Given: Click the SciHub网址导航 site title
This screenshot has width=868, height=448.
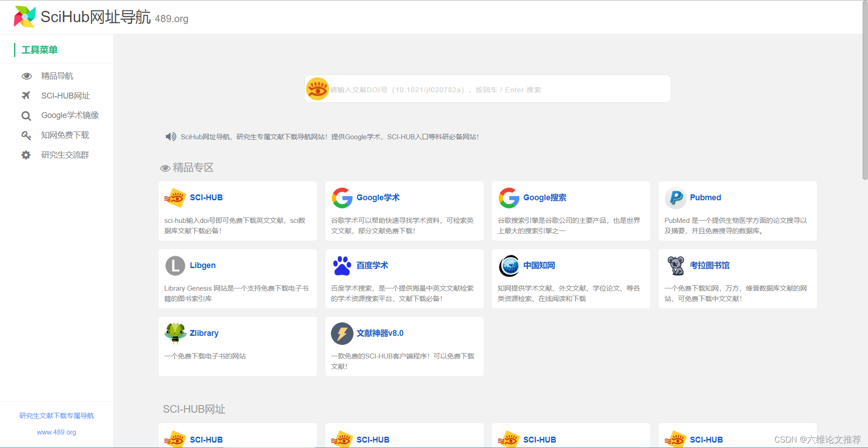Looking at the screenshot, I should pyautogui.click(x=95, y=17).
